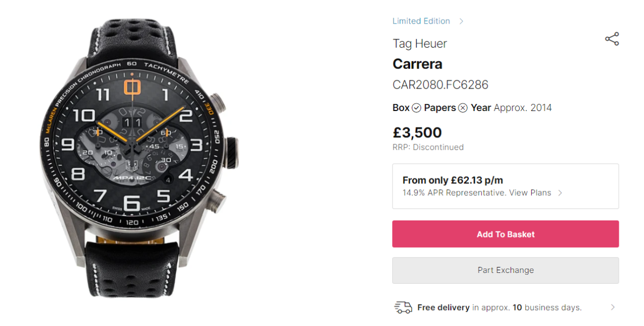Click the Carrera model title
The image size is (644, 326).
point(417,64)
